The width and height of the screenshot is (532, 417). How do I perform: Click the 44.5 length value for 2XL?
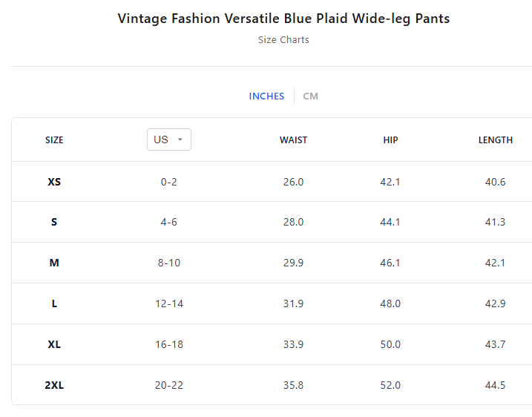tap(495, 385)
